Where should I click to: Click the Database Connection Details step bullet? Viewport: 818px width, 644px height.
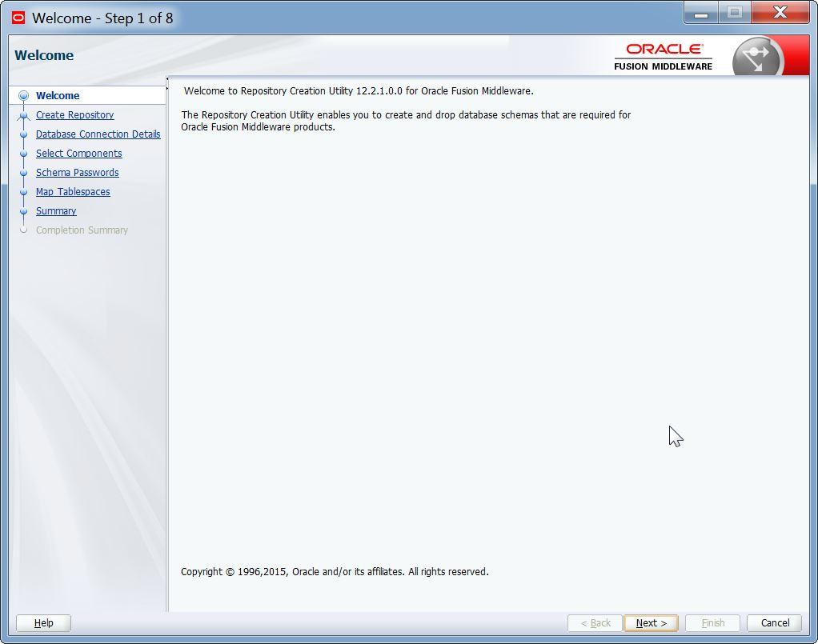point(23,134)
